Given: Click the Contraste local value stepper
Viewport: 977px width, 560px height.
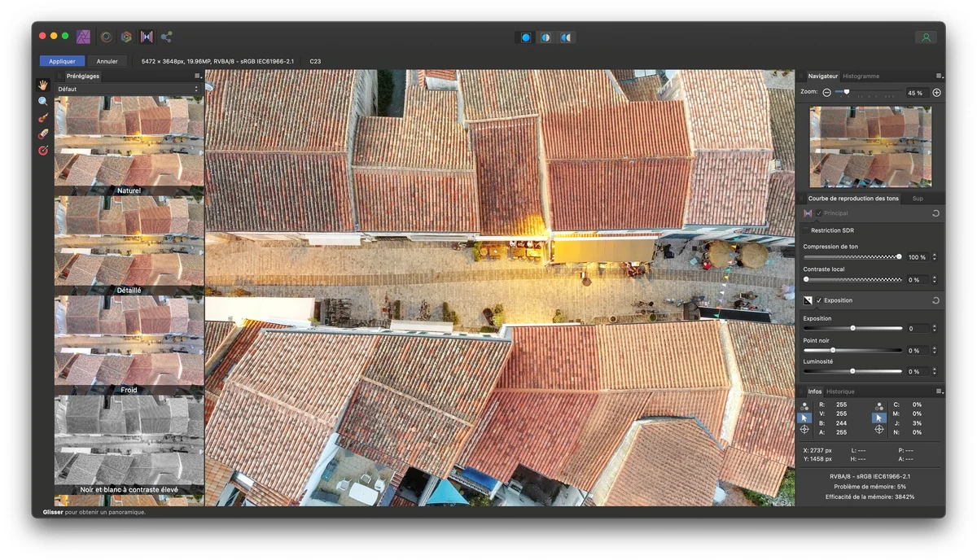Looking at the screenshot, I should click(x=934, y=280).
